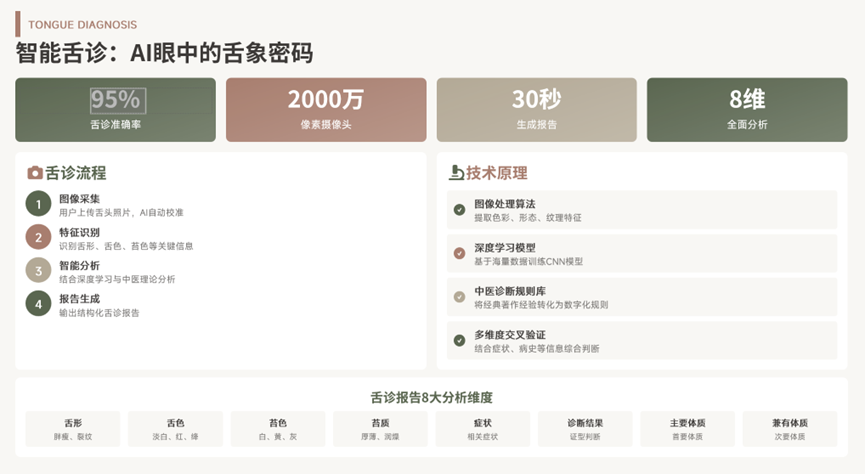
Task: Click the check mark next to 图像处理算法
Action: tap(459, 210)
